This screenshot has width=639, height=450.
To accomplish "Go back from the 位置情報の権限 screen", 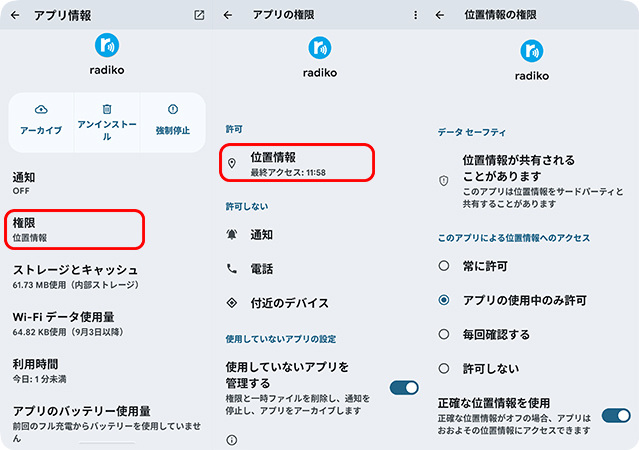I will tap(440, 15).
